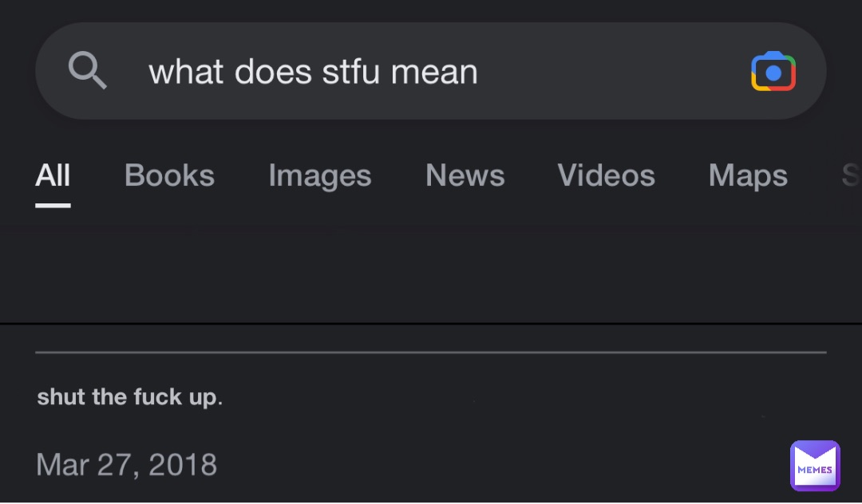Viewport: 862px width, 504px height.
Task: Click the query text 'what does stfu mean'
Action: coord(313,72)
